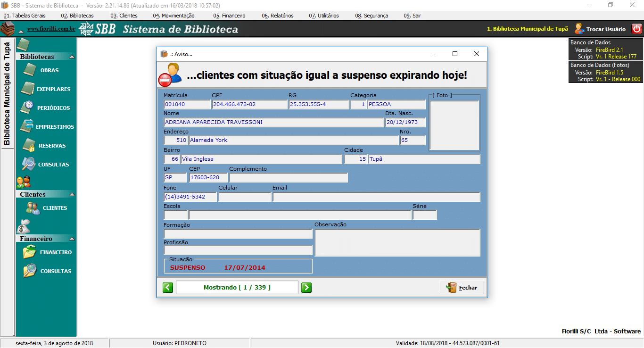
Task: Go to previous record with green arrow
Action: (168, 287)
